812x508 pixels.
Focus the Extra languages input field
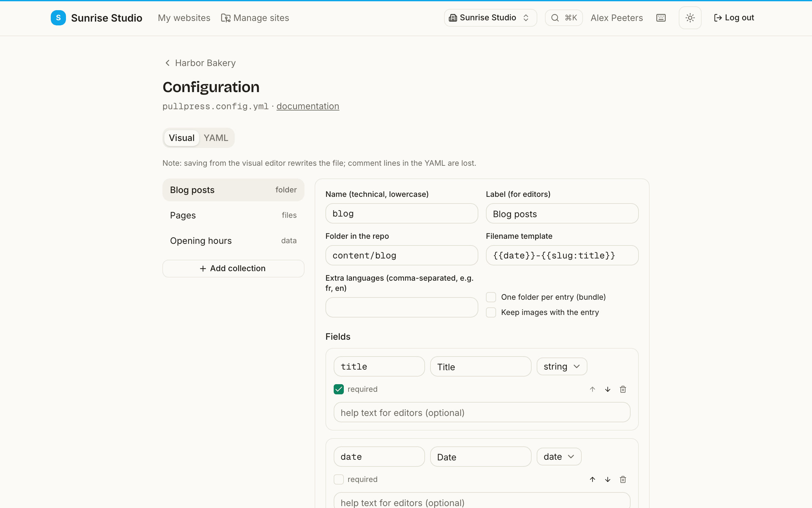(x=401, y=307)
